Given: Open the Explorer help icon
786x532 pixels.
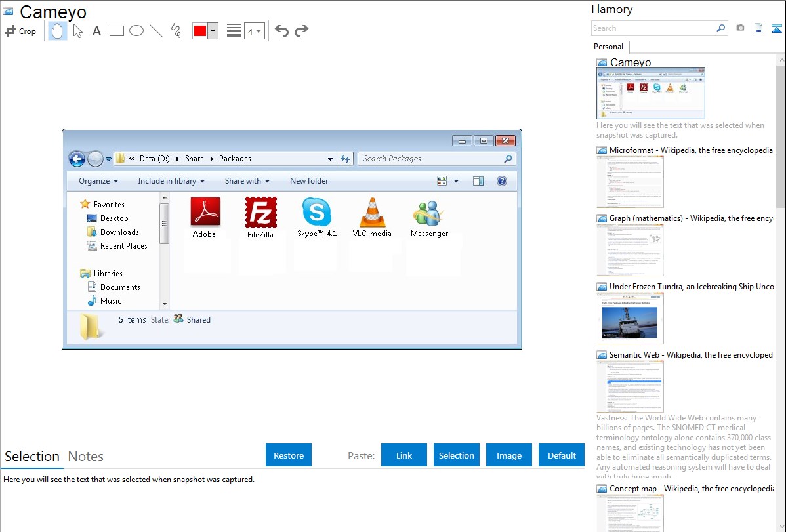Looking at the screenshot, I should tap(502, 181).
